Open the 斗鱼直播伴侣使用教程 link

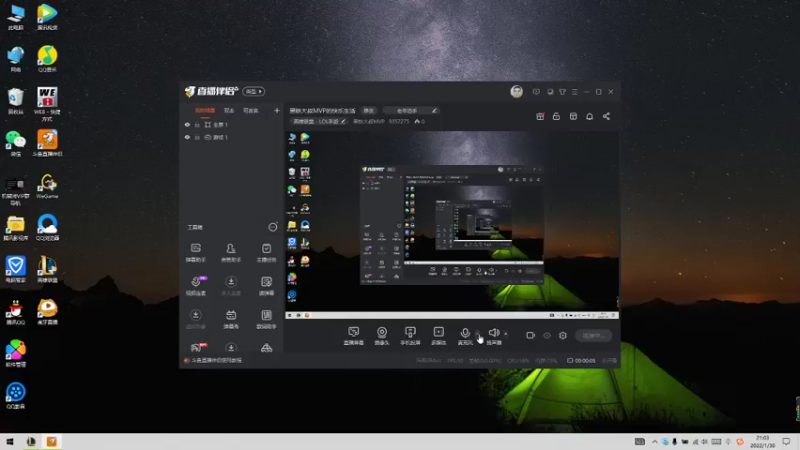(216, 360)
